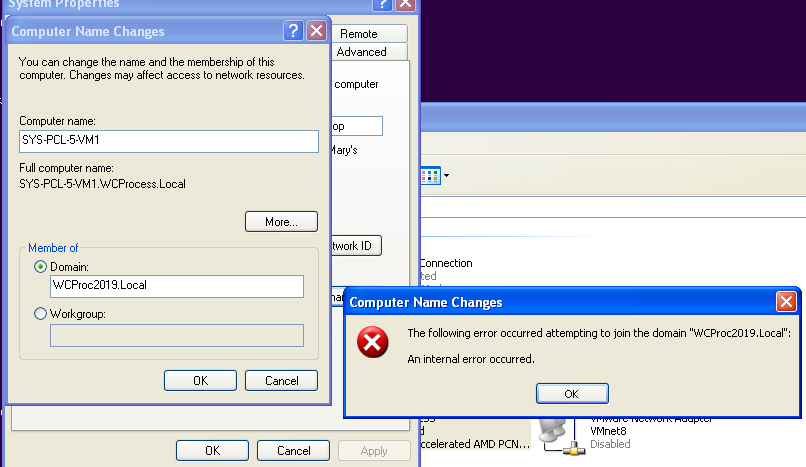Cancel the computer name changes
806x467 pixels.
click(280, 381)
